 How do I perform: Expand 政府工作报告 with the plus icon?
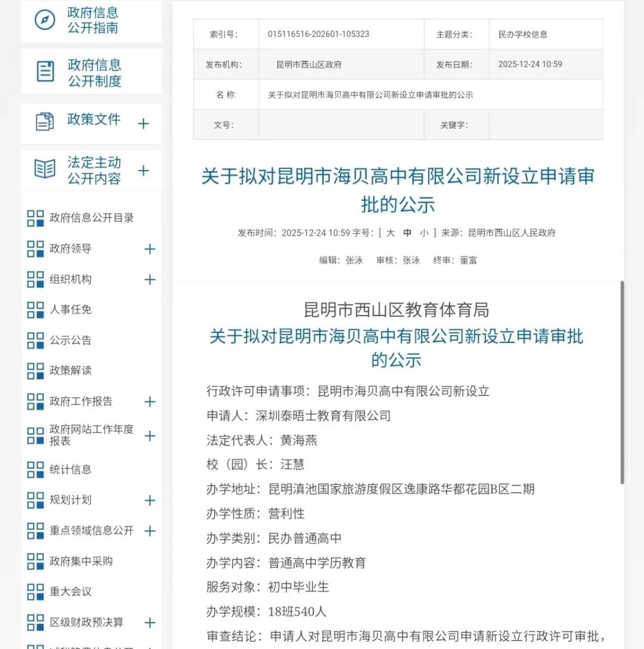click(150, 402)
